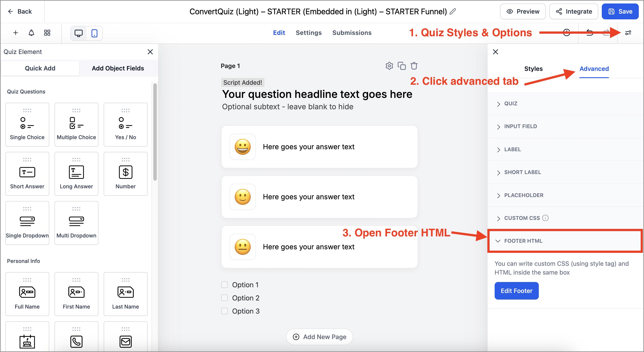Check the Option 2 checkbox
644x352 pixels.
(224, 298)
